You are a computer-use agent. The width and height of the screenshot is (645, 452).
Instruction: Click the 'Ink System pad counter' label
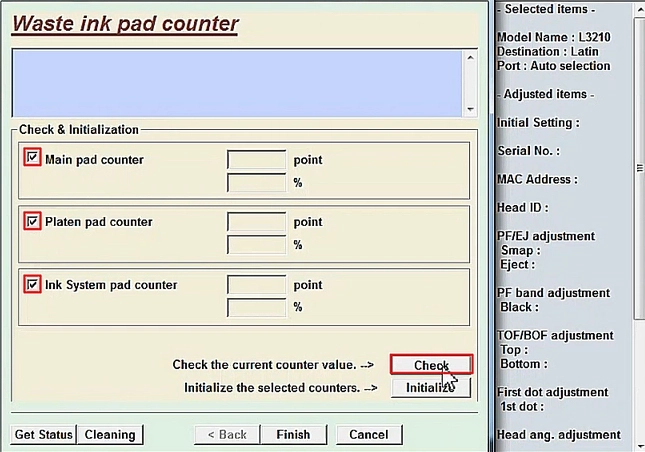(x=111, y=285)
